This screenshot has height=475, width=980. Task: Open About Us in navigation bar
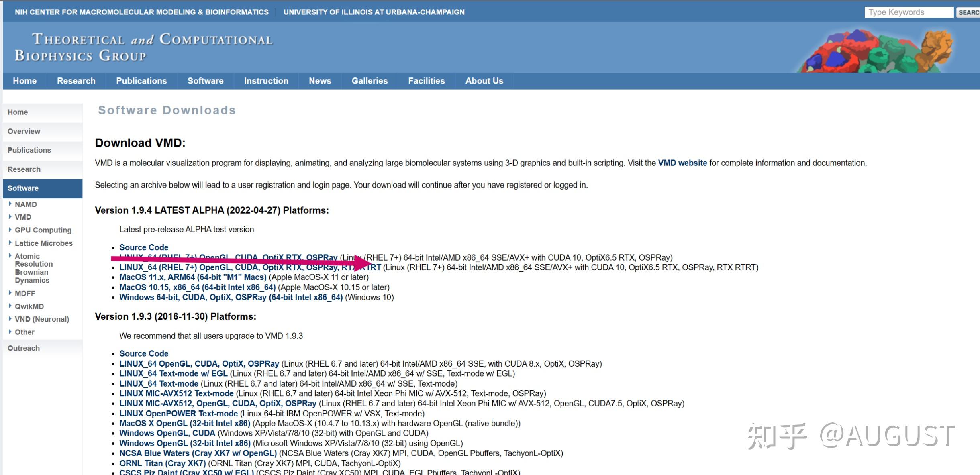pyautogui.click(x=484, y=81)
